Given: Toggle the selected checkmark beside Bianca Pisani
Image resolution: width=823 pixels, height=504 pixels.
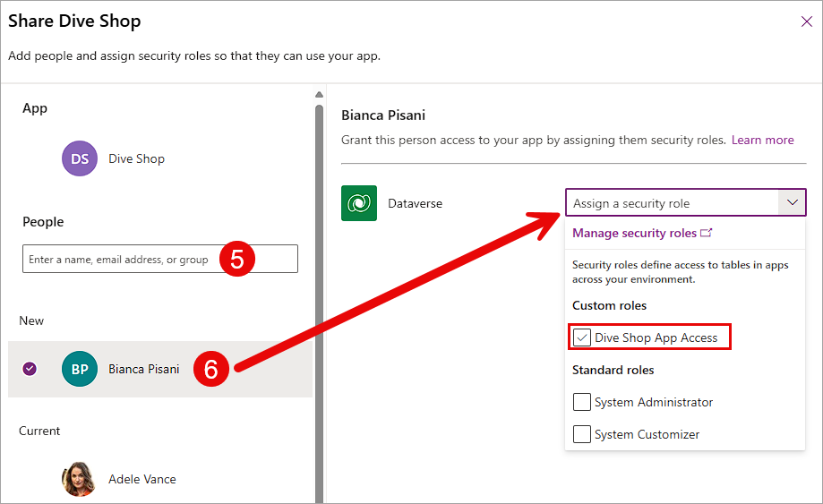Looking at the screenshot, I should (x=30, y=369).
